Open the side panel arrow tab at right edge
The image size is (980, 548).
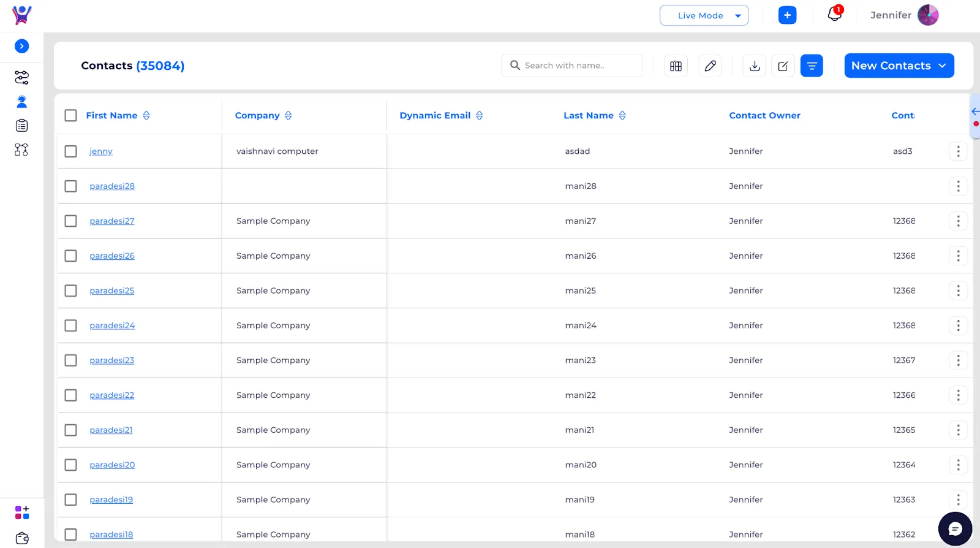click(975, 116)
